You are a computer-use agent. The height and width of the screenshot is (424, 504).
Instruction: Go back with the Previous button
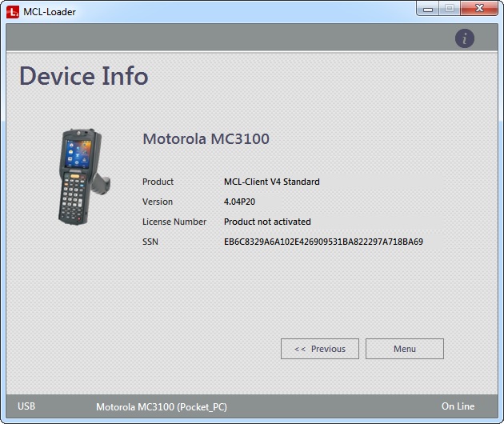pyautogui.click(x=320, y=349)
